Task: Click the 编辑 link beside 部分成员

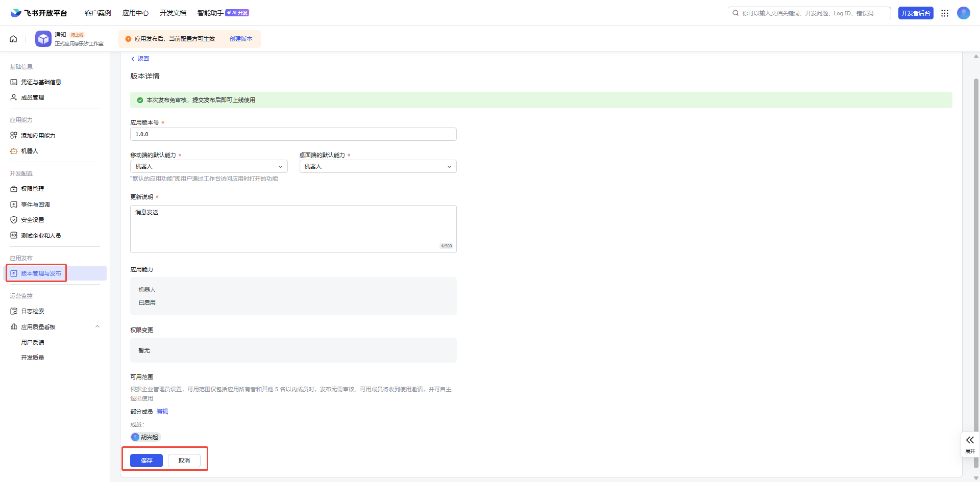Action: tap(162, 412)
